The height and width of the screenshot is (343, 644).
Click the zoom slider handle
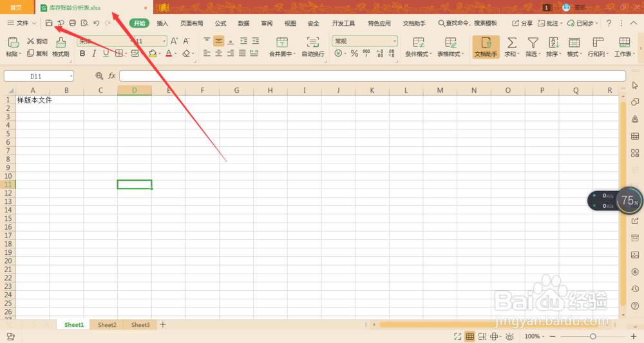click(592, 337)
